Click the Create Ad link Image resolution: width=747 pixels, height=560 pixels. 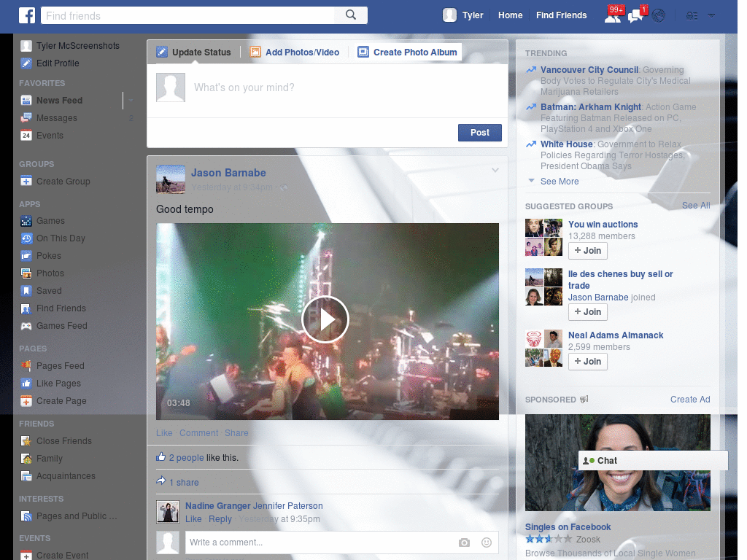[690, 400]
